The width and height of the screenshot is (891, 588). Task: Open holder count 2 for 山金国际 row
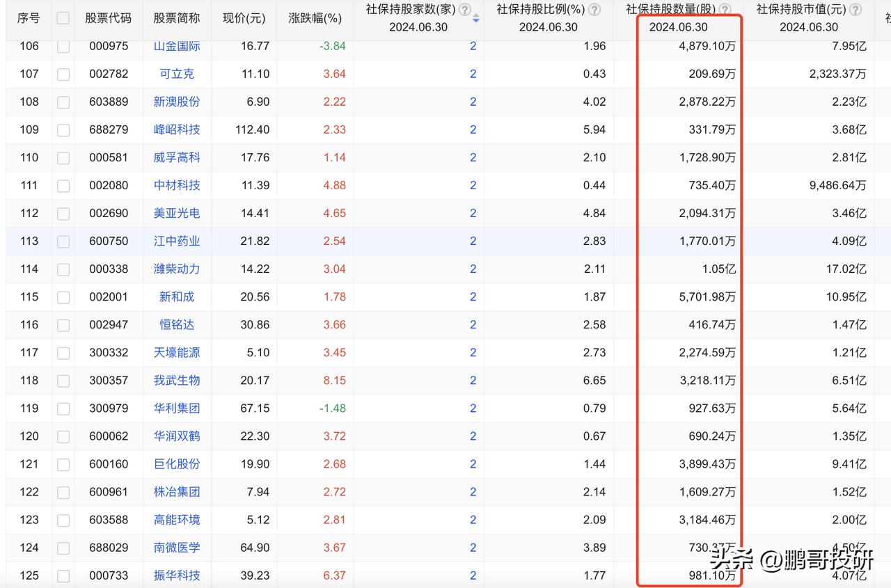pos(473,46)
